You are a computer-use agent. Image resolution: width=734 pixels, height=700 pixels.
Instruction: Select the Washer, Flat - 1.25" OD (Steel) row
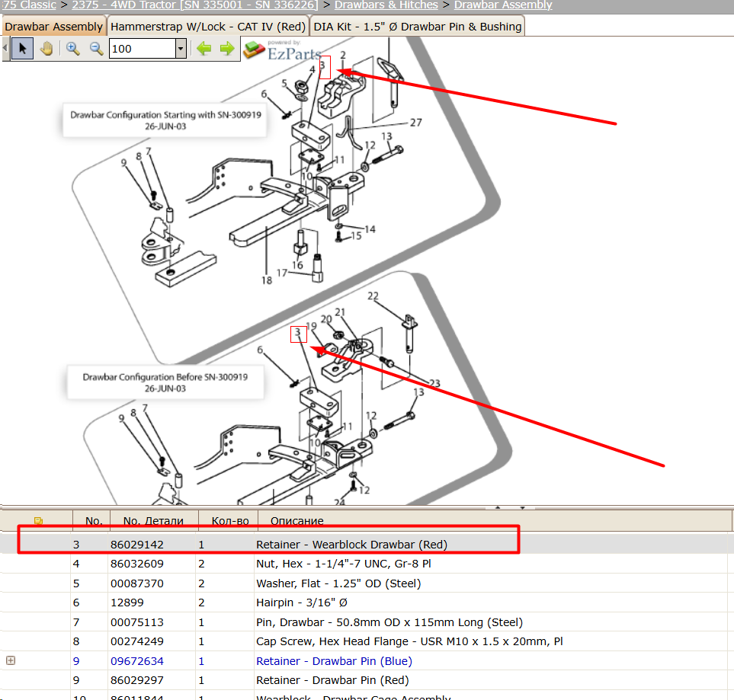pyautogui.click(x=365, y=583)
